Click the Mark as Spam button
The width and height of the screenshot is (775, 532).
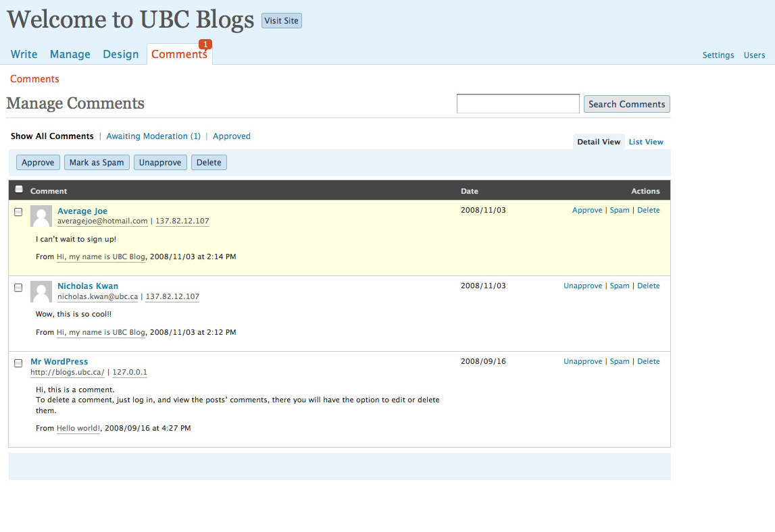tap(97, 163)
